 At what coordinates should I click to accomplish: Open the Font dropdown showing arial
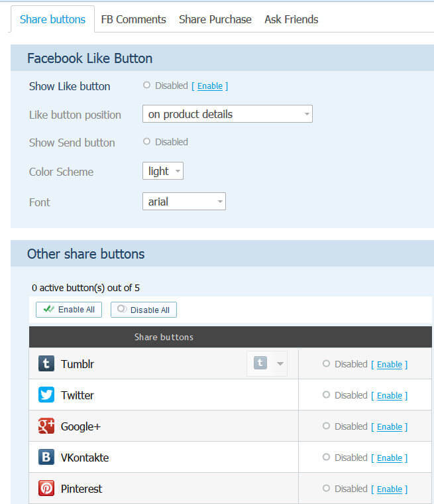[184, 201]
